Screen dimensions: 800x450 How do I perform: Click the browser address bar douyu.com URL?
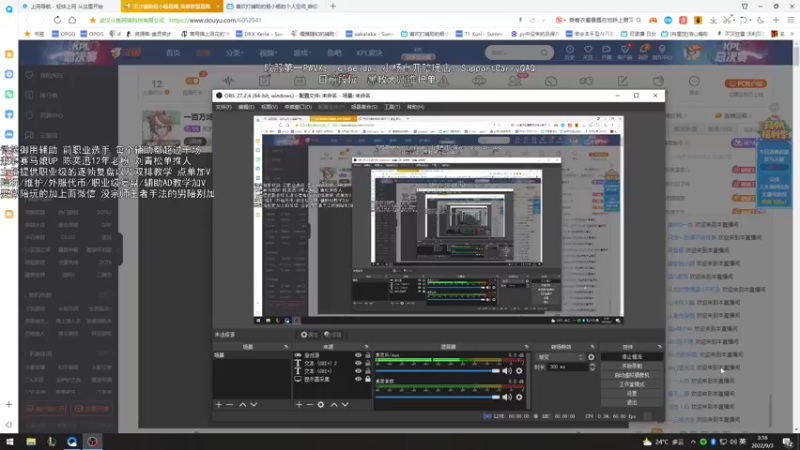215,20
